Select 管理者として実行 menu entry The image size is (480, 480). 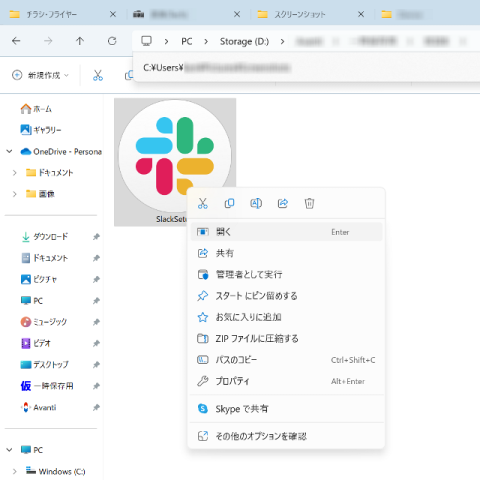[286, 274]
